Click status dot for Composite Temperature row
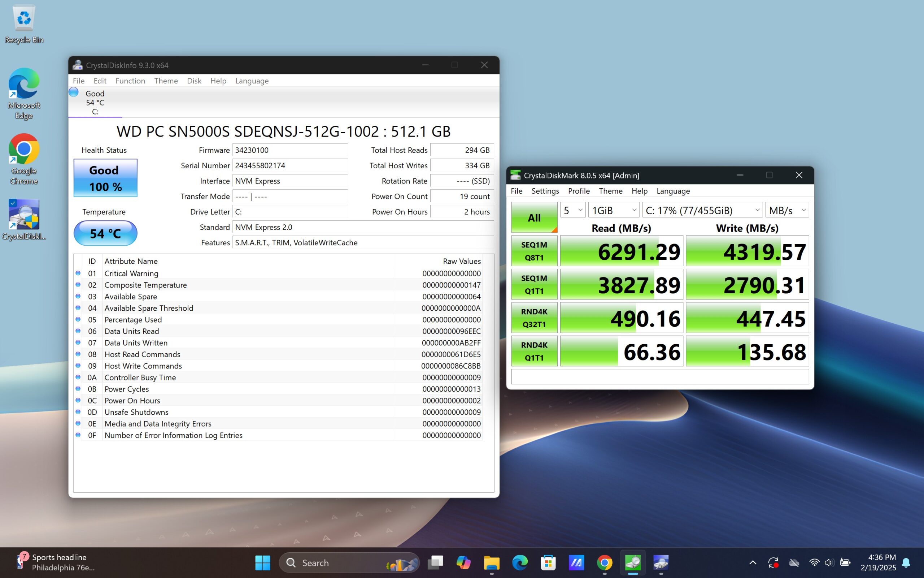The width and height of the screenshot is (924, 578). pyautogui.click(x=78, y=284)
